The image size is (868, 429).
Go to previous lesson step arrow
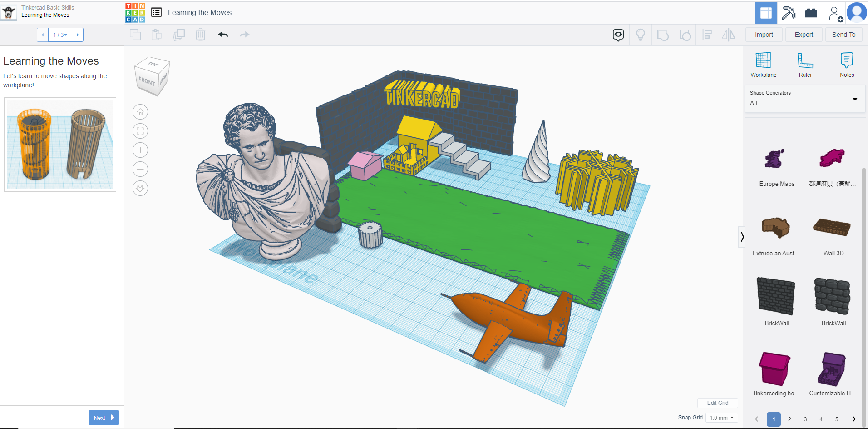pos(43,35)
